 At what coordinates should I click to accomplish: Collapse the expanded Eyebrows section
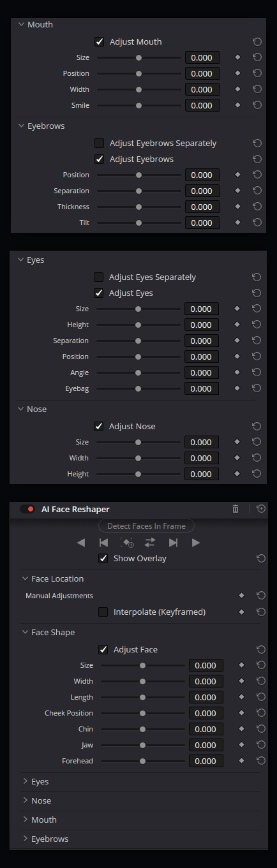pyautogui.click(x=22, y=126)
